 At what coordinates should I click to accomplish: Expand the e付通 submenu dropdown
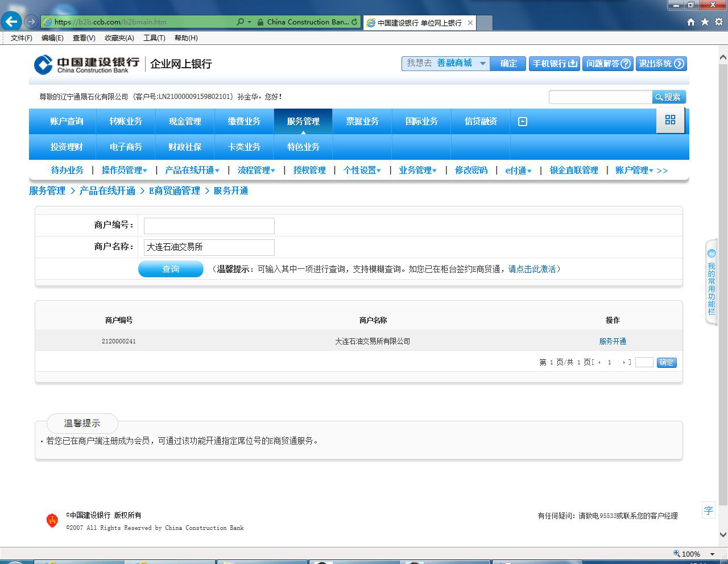pos(518,171)
